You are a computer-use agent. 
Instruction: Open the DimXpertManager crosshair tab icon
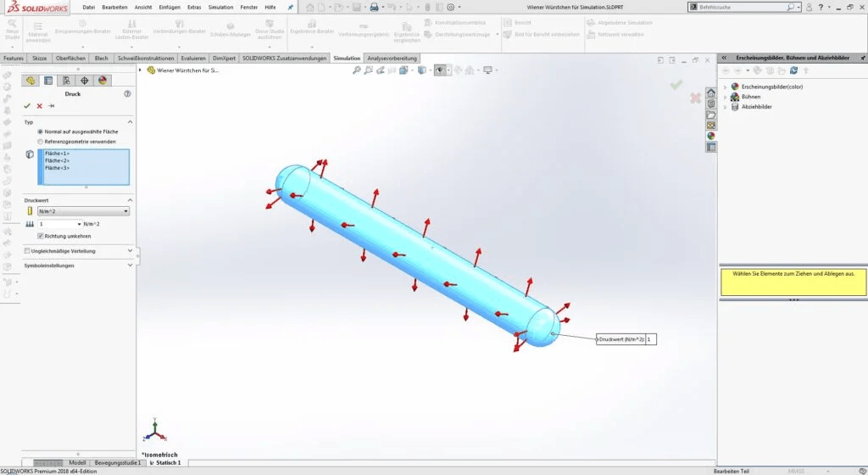tap(85, 81)
